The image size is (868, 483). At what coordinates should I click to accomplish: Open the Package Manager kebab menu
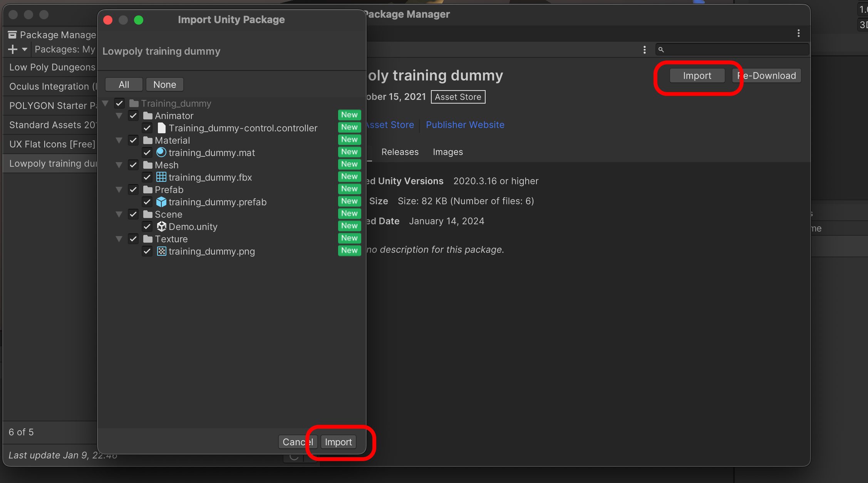coord(798,33)
